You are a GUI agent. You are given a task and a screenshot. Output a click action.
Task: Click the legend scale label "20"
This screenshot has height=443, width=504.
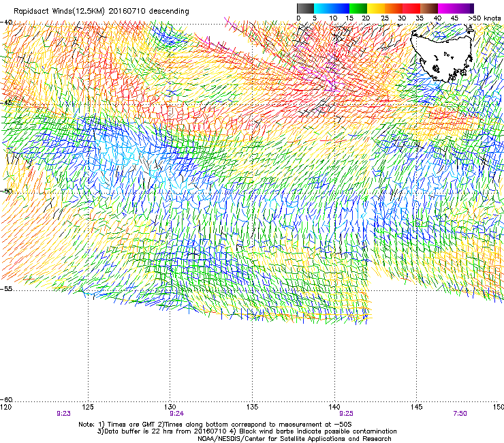pyautogui.click(x=366, y=18)
